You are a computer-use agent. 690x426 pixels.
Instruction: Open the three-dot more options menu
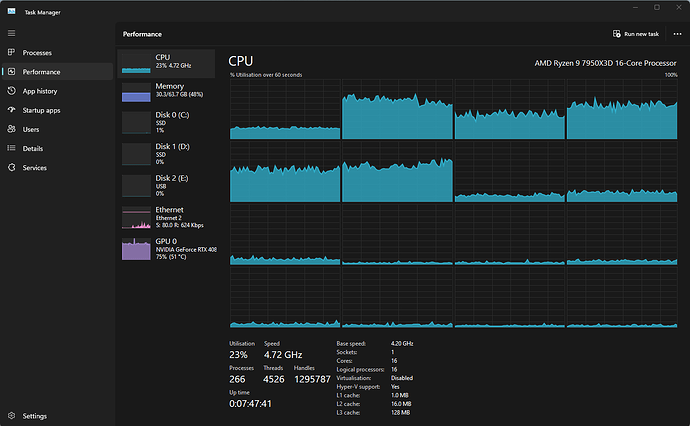click(x=677, y=34)
